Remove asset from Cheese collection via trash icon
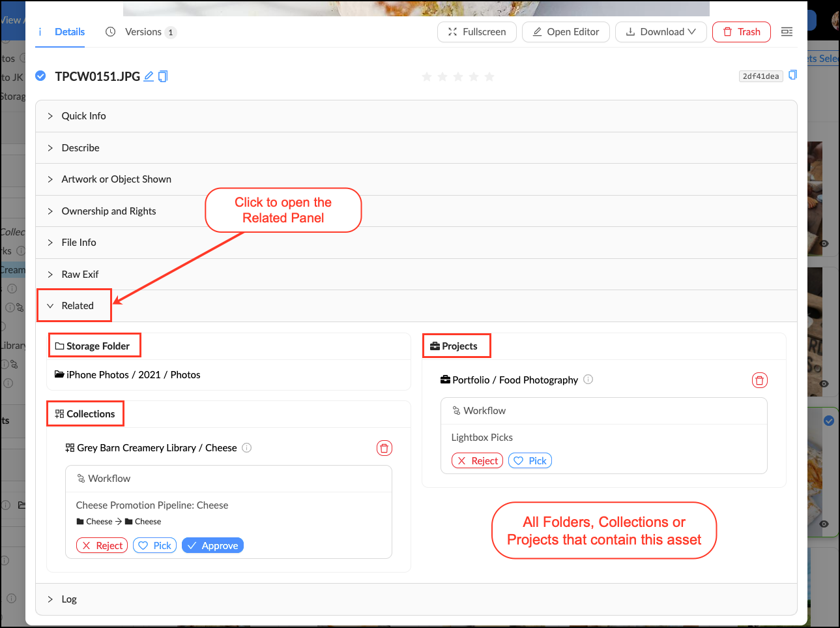Viewport: 840px width, 628px height. click(384, 448)
